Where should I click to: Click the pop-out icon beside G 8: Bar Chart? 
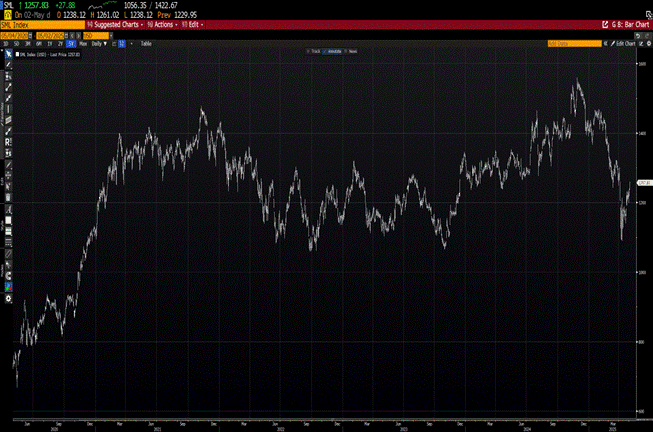pyautogui.click(x=605, y=25)
